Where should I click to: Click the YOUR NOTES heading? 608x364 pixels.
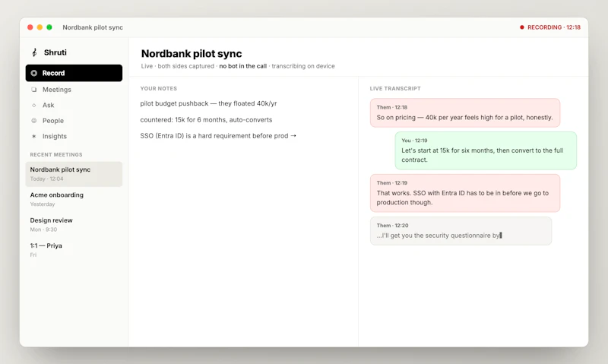(x=159, y=88)
